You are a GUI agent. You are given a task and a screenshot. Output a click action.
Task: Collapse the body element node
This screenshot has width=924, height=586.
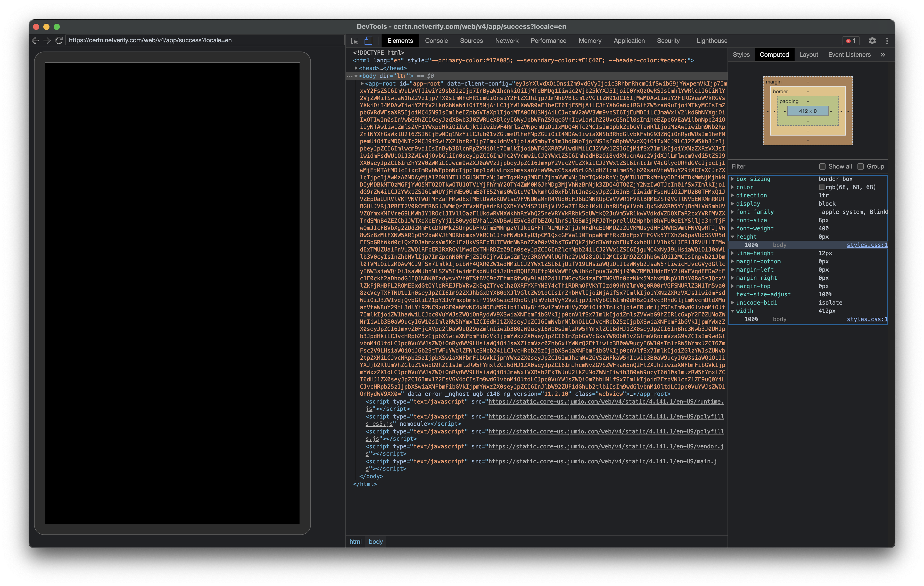click(x=356, y=76)
